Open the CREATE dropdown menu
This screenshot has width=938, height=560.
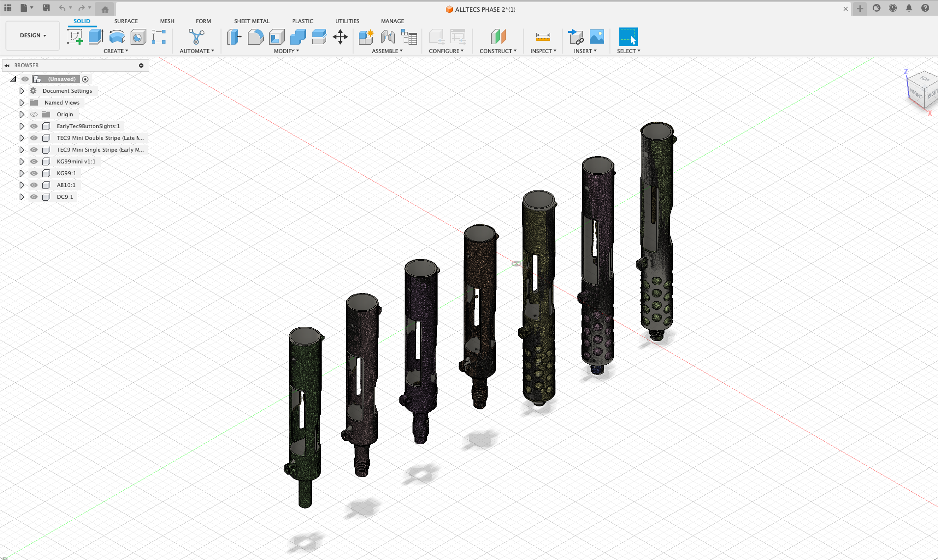[116, 51]
